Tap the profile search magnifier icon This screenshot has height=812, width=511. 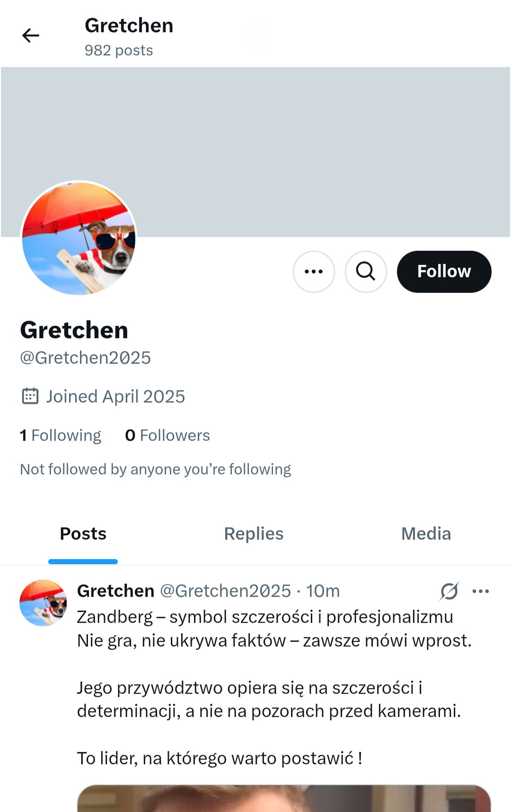click(x=366, y=271)
